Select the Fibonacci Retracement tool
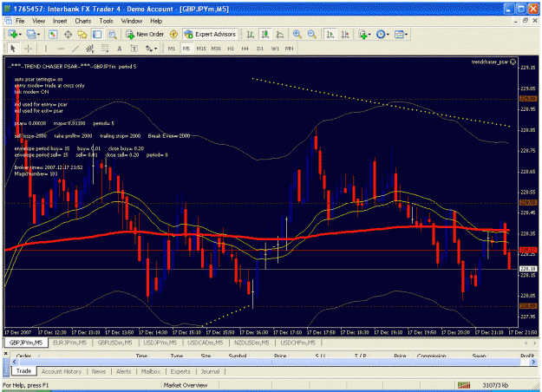The image size is (542, 392). coord(105,49)
